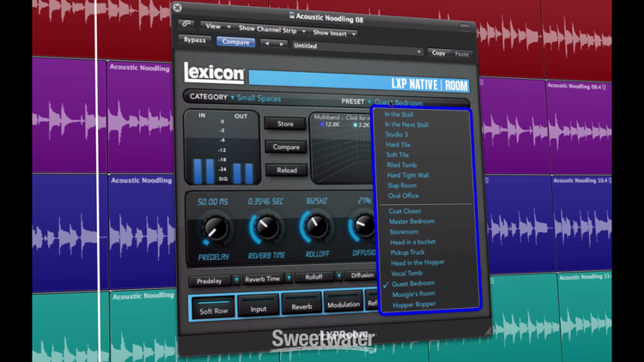The image size is (644, 362).
Task: Click the next preset arrow button
Action: [x=282, y=44]
